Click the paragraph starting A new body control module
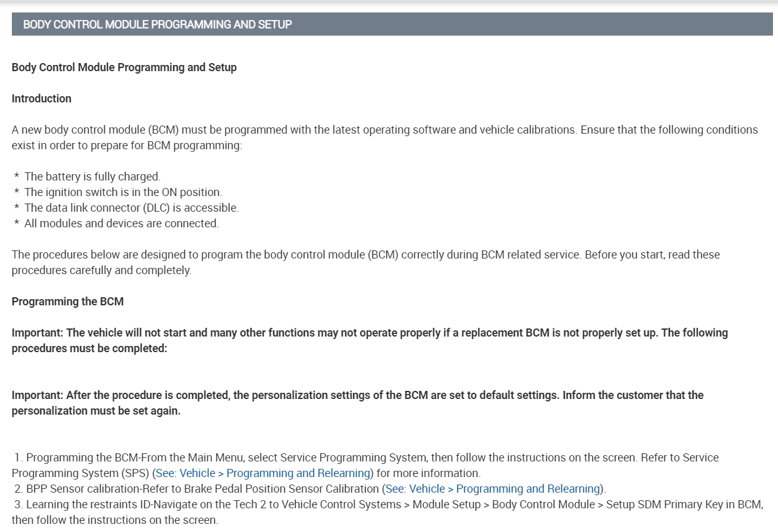The height and width of the screenshot is (532, 778). 384,137
